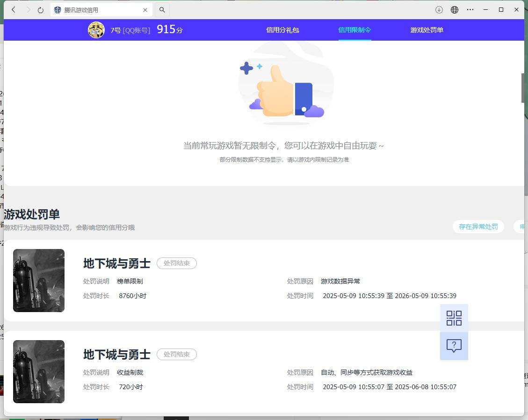Screen dimensions: 528x420
Task: Click the forward navigation arrow
Action: [28, 10]
